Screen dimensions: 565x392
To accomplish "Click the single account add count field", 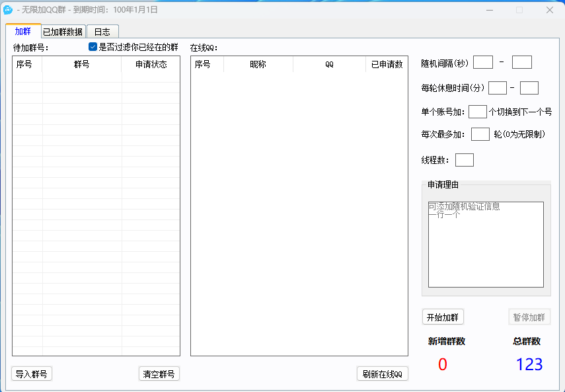I will pos(478,112).
